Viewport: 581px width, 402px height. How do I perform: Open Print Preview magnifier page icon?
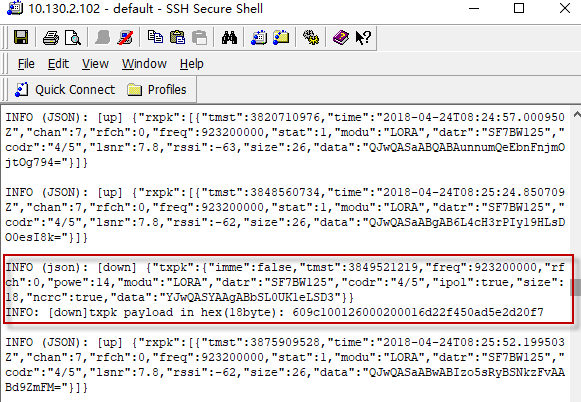pyautogui.click(x=73, y=37)
